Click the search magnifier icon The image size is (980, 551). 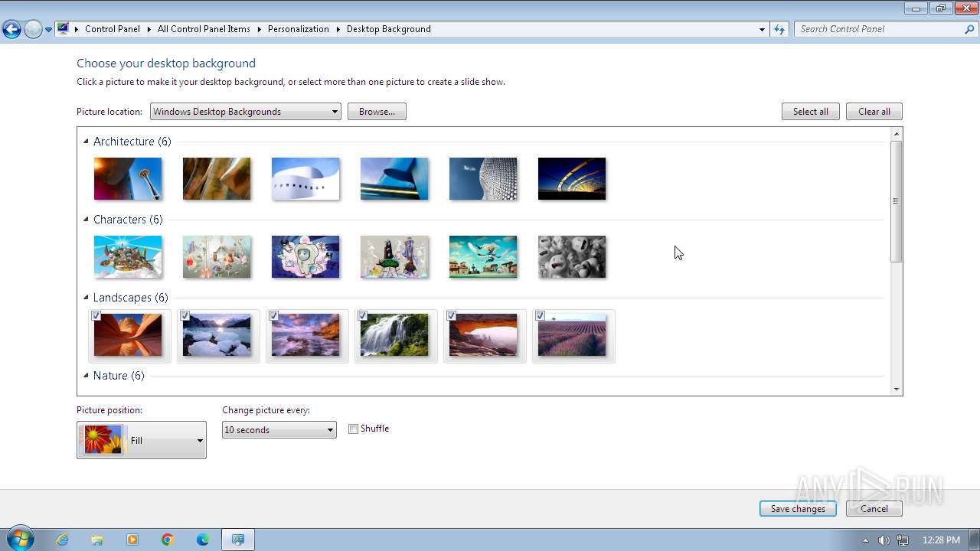pos(970,29)
